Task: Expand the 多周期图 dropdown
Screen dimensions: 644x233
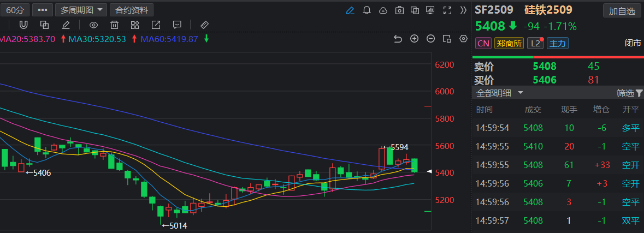Action: click(81, 10)
